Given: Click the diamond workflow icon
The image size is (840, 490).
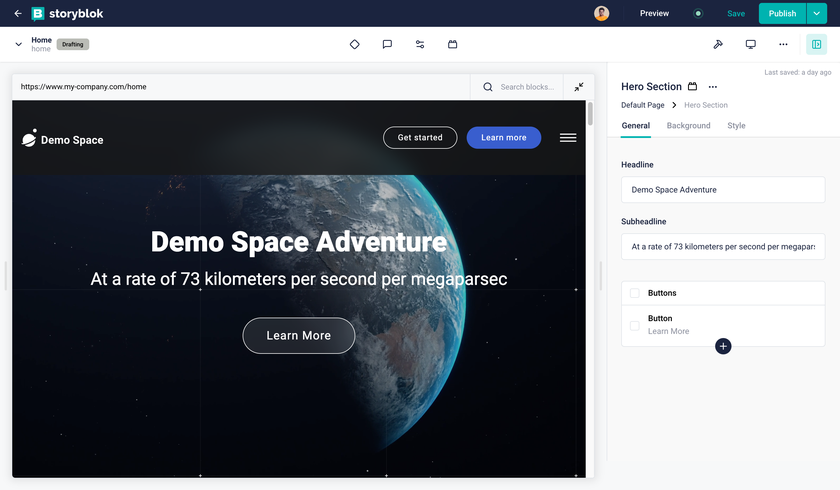Looking at the screenshot, I should tap(354, 44).
